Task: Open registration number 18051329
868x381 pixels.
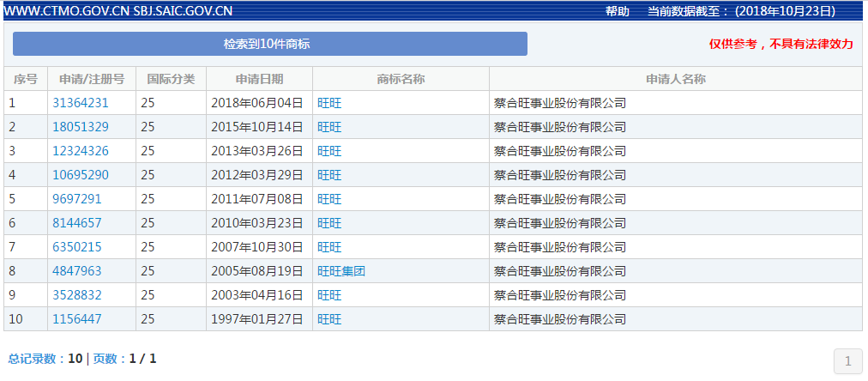Action: (81, 127)
